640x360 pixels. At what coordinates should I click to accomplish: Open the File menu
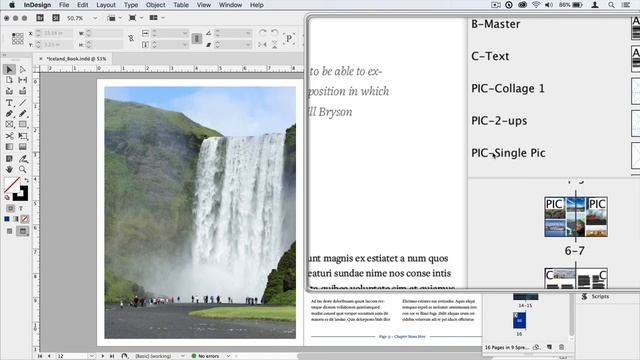pyautogui.click(x=64, y=5)
